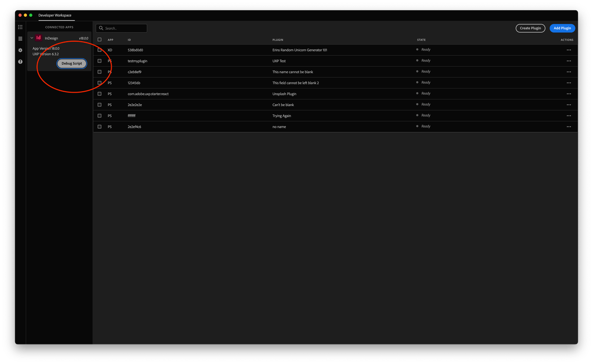This screenshot has height=364, width=593.
Task: Click Ready state of the no name row
Action: pyautogui.click(x=426, y=126)
